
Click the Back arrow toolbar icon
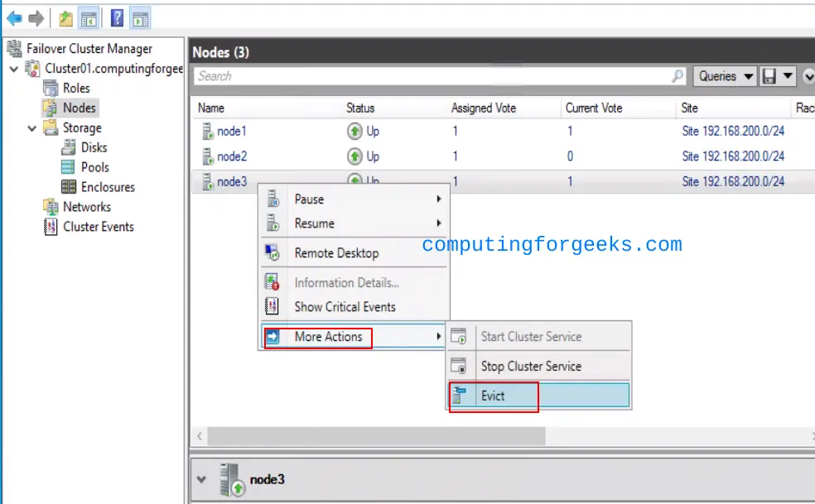pyautogui.click(x=14, y=19)
